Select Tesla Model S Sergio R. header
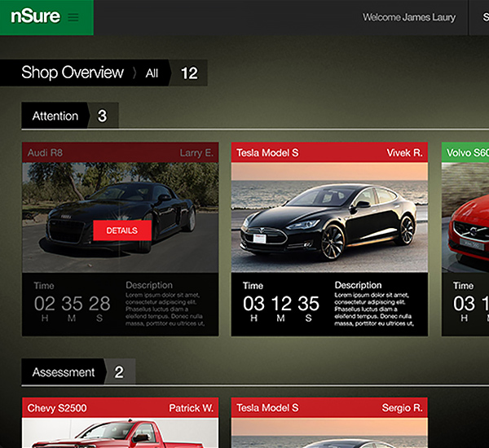The image size is (489, 448). [x=329, y=407]
